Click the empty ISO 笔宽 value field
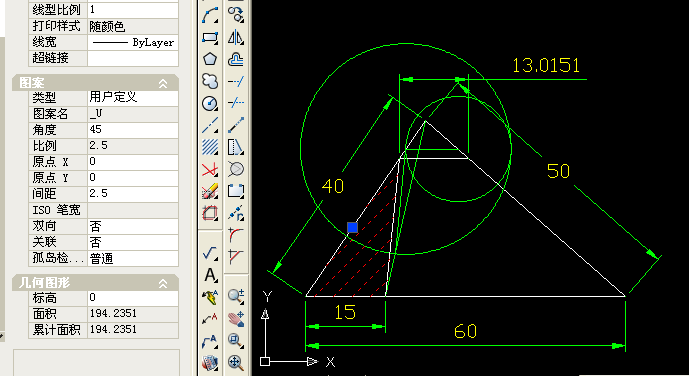This screenshot has height=376, width=689. click(133, 210)
